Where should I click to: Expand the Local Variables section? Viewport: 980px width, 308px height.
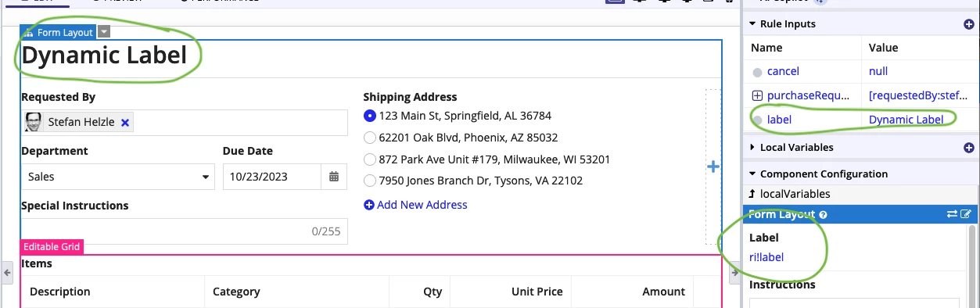coord(753,148)
